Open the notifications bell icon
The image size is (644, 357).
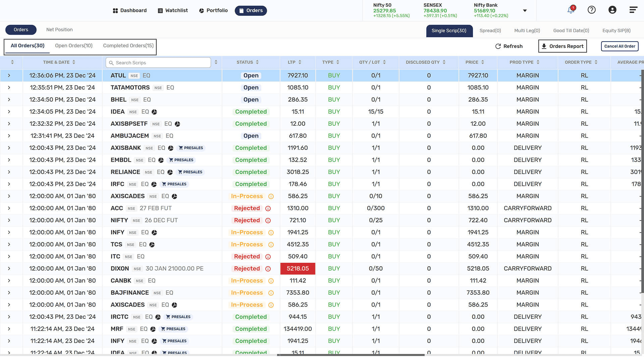click(571, 10)
